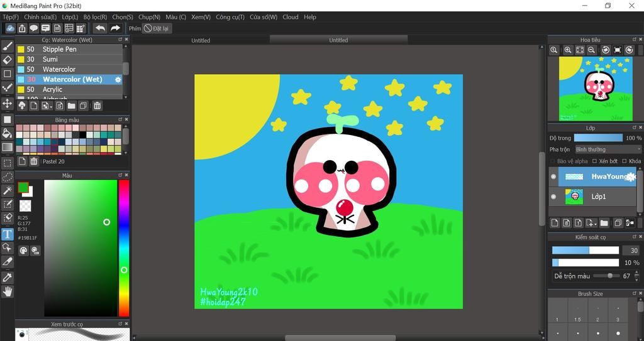The image size is (644, 341).
Task: Toggle the Khóa lock checkbox
Action: coord(625,161)
